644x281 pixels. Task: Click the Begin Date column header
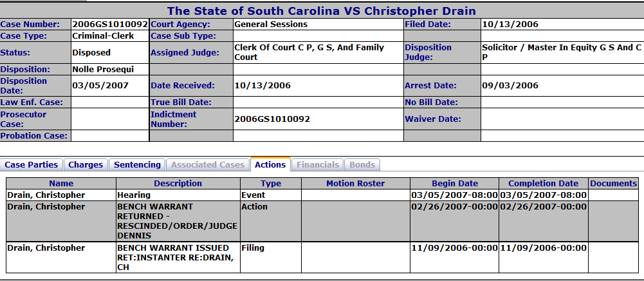point(455,184)
